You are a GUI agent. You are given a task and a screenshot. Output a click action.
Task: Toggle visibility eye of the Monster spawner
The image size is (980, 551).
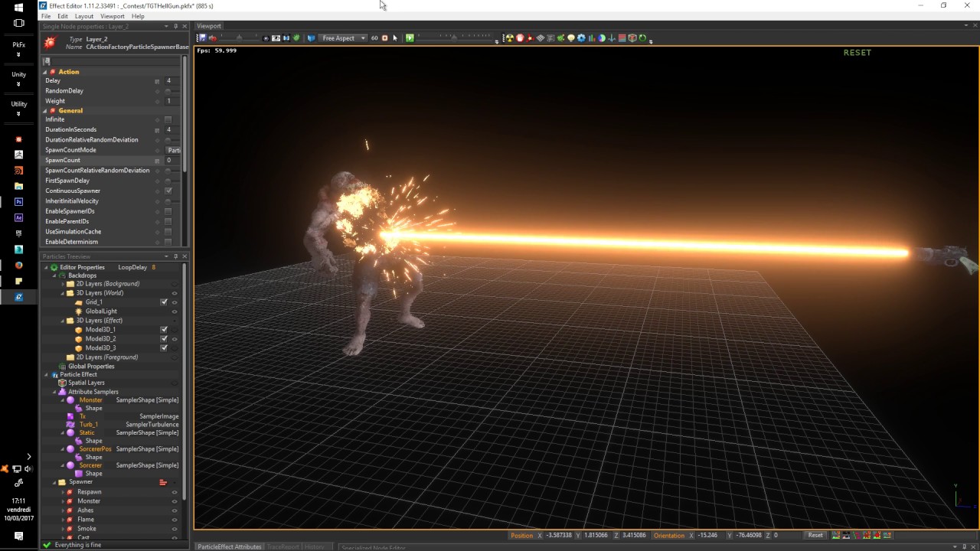175,501
